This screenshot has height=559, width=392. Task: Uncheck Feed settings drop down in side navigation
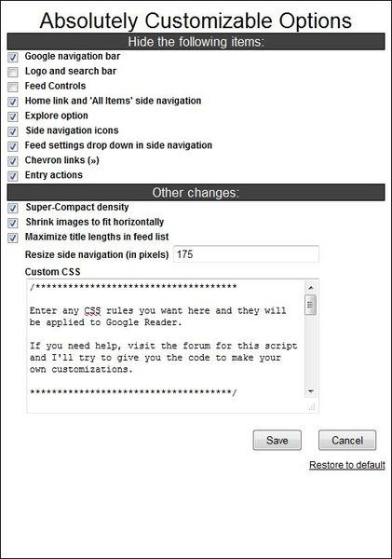pyautogui.click(x=13, y=146)
